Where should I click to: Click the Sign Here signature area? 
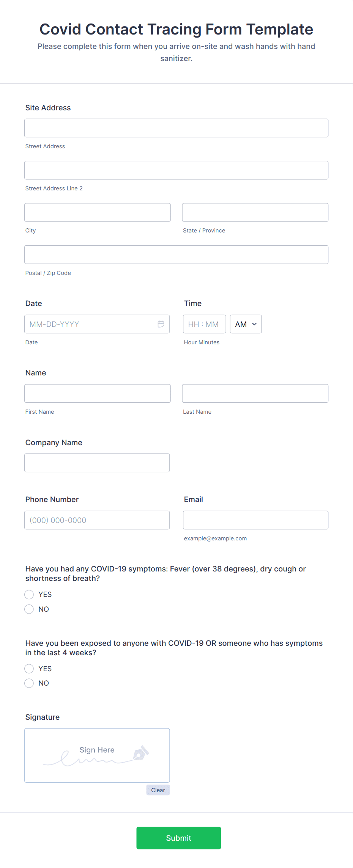pyautogui.click(x=97, y=756)
